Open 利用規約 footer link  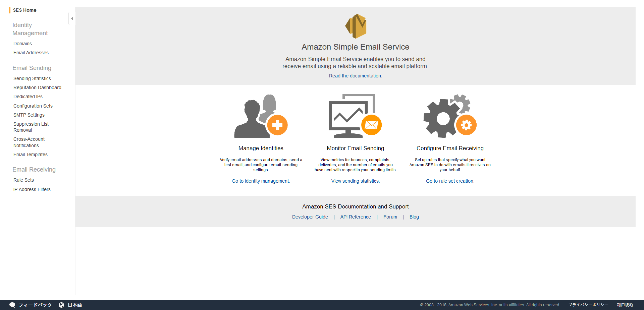tap(625, 305)
